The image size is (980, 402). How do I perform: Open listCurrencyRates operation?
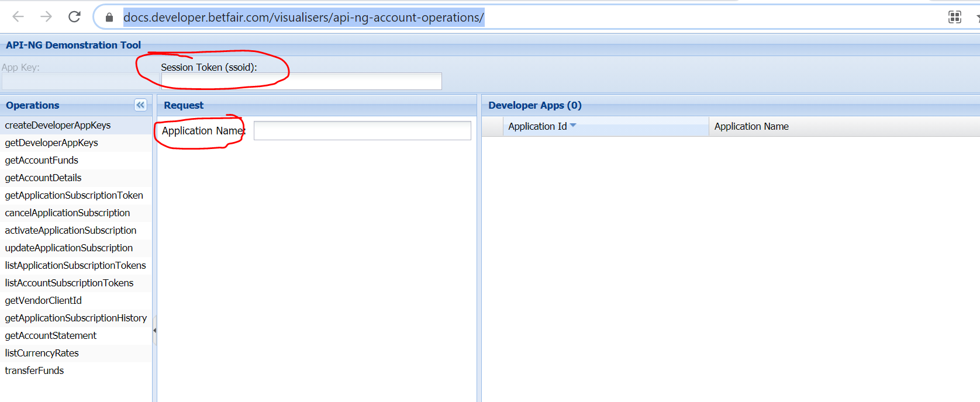pyautogui.click(x=76, y=353)
